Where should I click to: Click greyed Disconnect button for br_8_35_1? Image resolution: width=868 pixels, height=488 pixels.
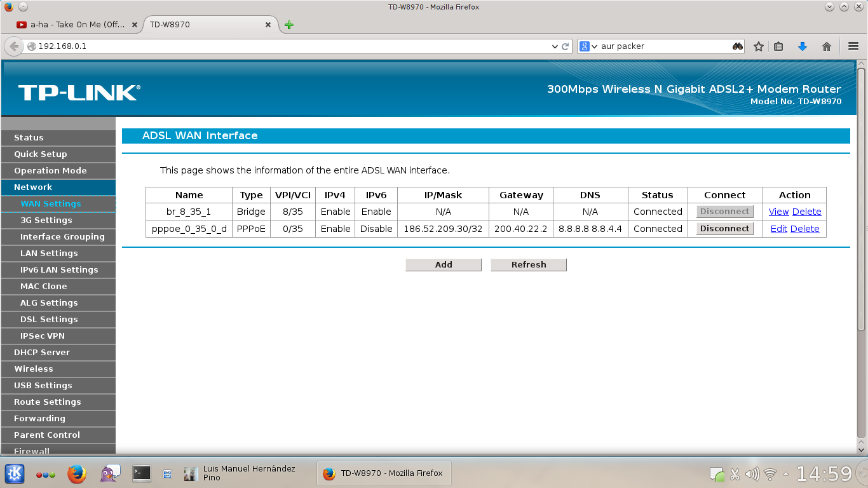coord(724,212)
